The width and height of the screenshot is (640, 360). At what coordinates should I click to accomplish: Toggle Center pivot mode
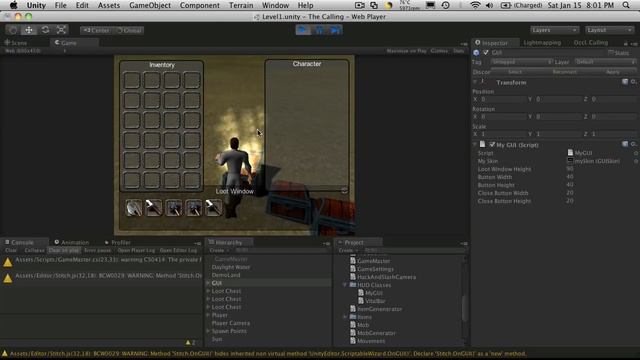click(x=96, y=30)
